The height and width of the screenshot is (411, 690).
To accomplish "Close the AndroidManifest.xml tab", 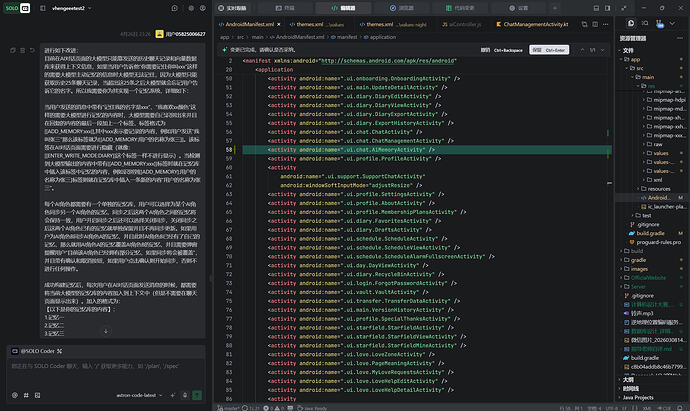I will (279, 24).
